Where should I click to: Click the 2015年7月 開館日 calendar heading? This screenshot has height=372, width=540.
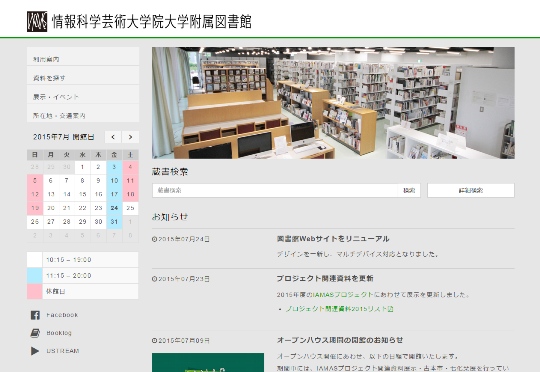coord(63,137)
